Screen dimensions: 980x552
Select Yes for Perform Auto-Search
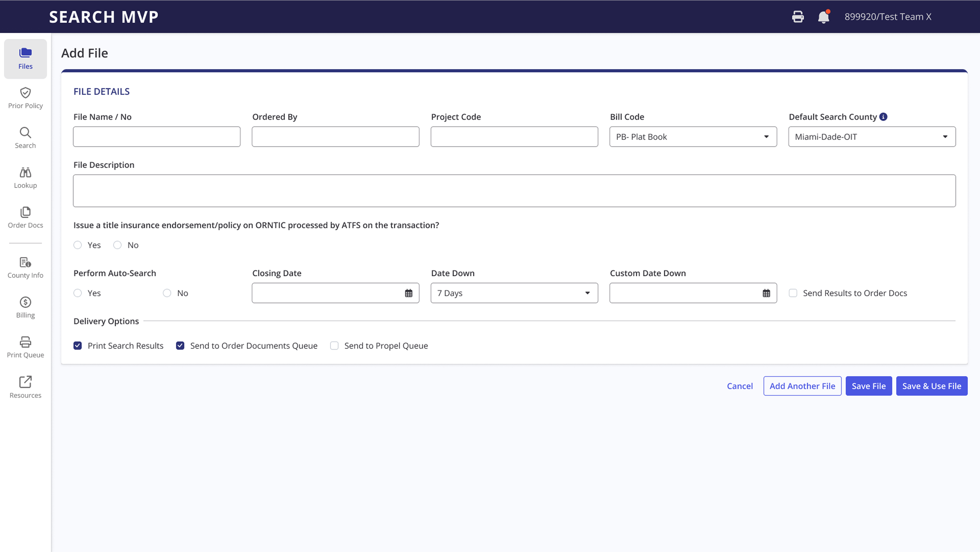click(x=78, y=293)
